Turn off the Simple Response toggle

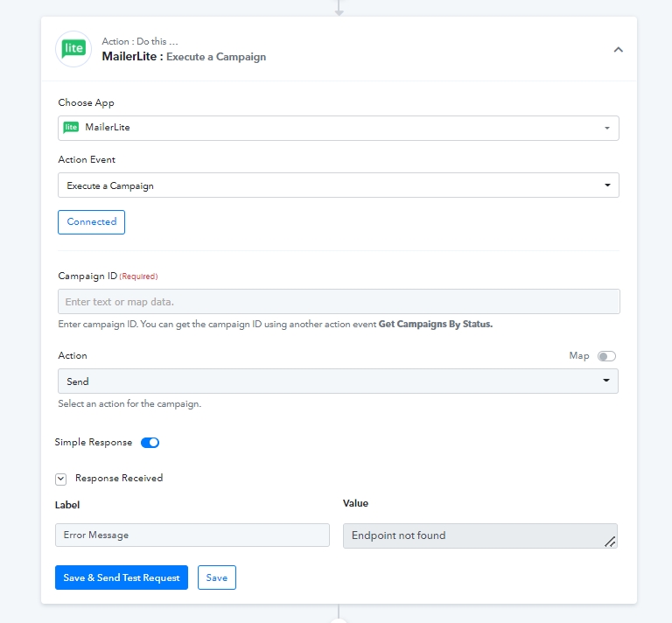click(x=150, y=443)
